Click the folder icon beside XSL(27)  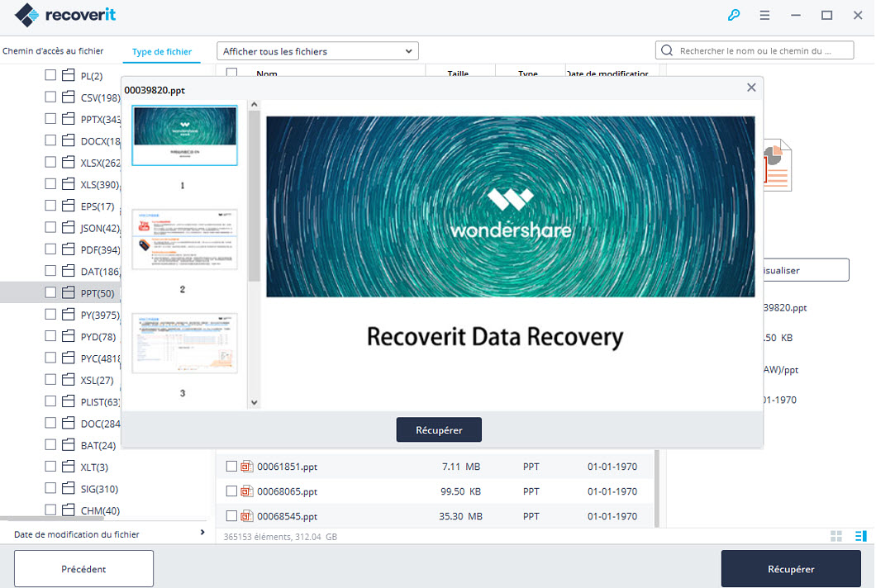[x=68, y=380]
